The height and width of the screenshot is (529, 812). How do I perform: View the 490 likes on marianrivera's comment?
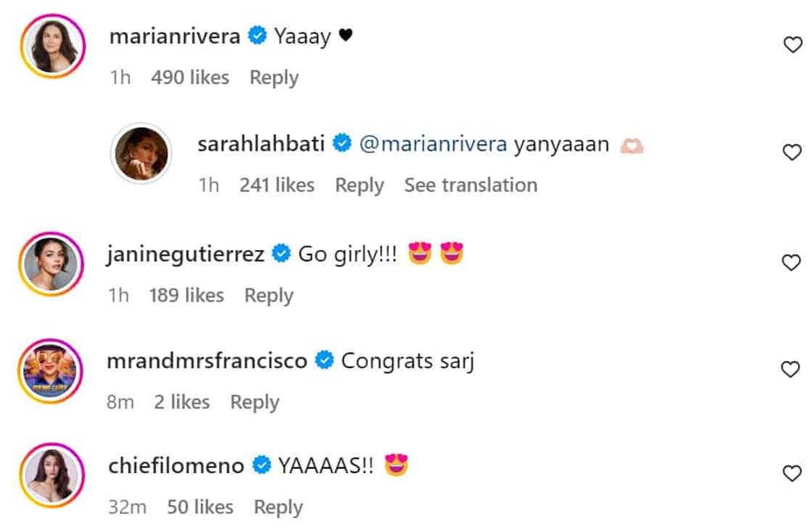pyautogui.click(x=190, y=78)
